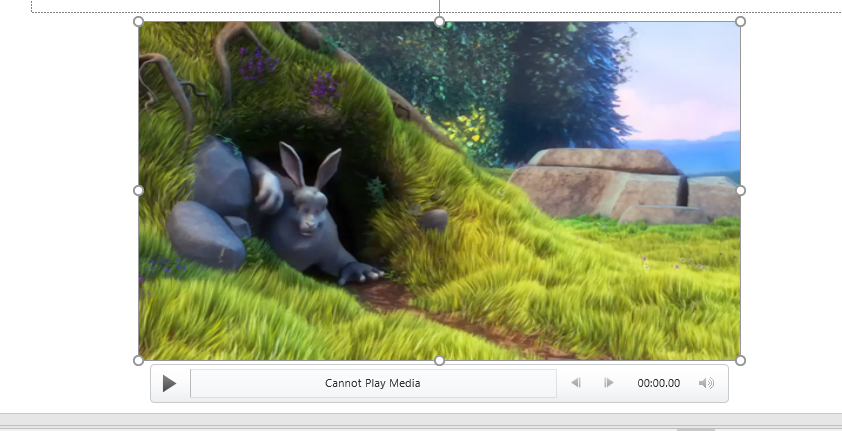Click the left-middle resize handle of video
The width and height of the screenshot is (842, 431).
coord(139,191)
